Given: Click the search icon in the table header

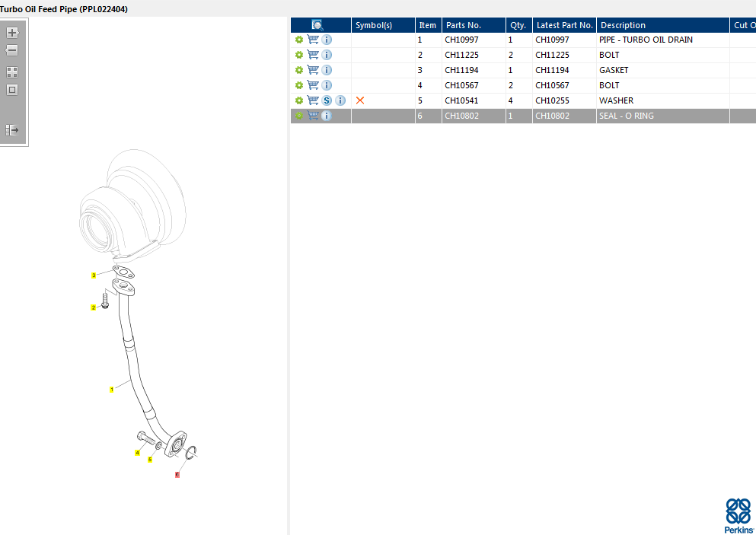Looking at the screenshot, I should pyautogui.click(x=317, y=25).
